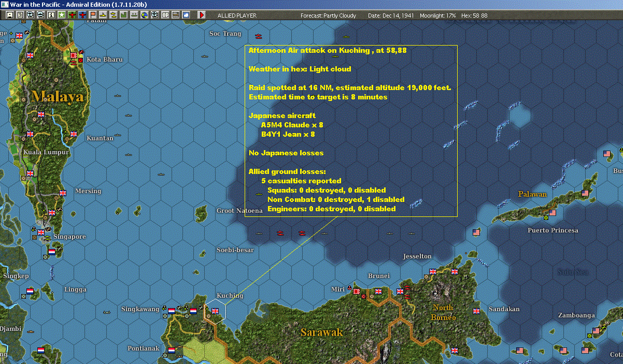Screen dimensions: 623x364
Task: Click the striped track toolbar icon
Action: (x=176, y=15)
